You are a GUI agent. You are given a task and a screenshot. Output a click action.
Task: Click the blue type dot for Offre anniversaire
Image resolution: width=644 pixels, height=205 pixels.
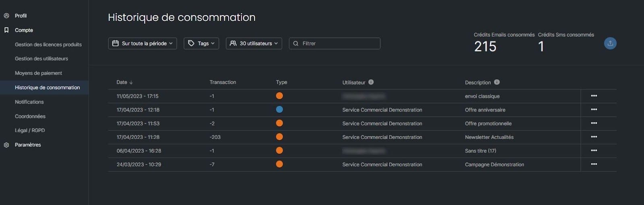(x=279, y=110)
